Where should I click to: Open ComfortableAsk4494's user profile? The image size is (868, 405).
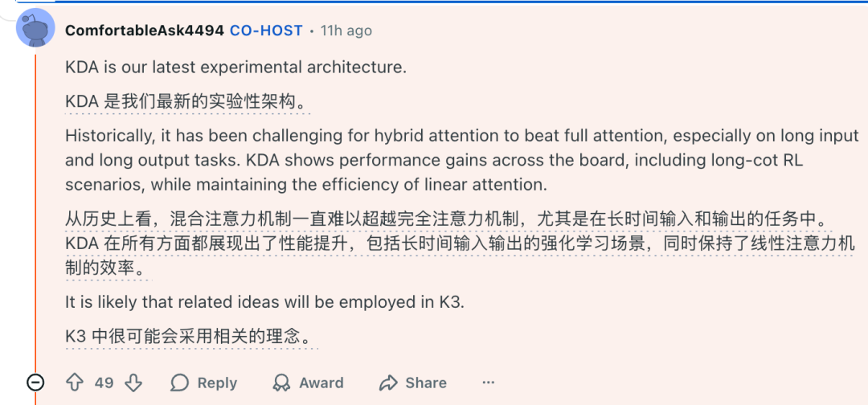point(144,31)
